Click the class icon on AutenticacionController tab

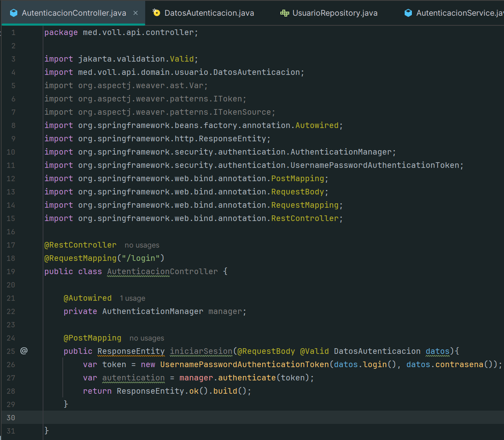(x=14, y=13)
